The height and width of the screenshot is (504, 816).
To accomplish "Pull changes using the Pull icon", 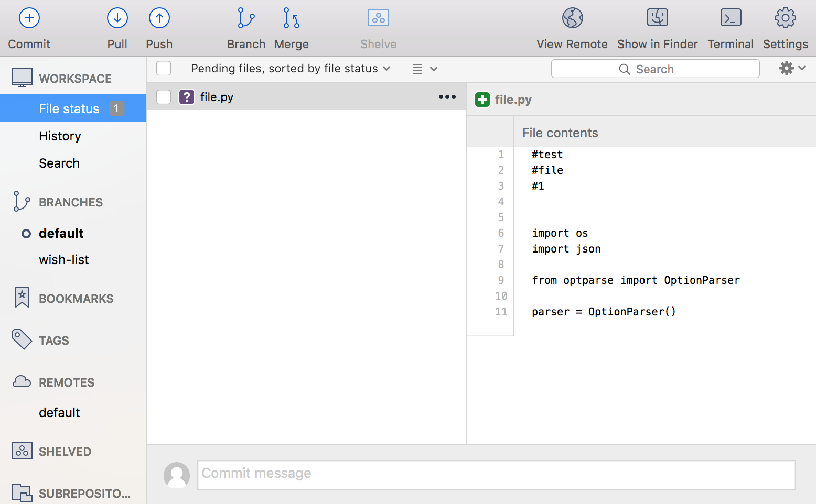I will pyautogui.click(x=117, y=18).
